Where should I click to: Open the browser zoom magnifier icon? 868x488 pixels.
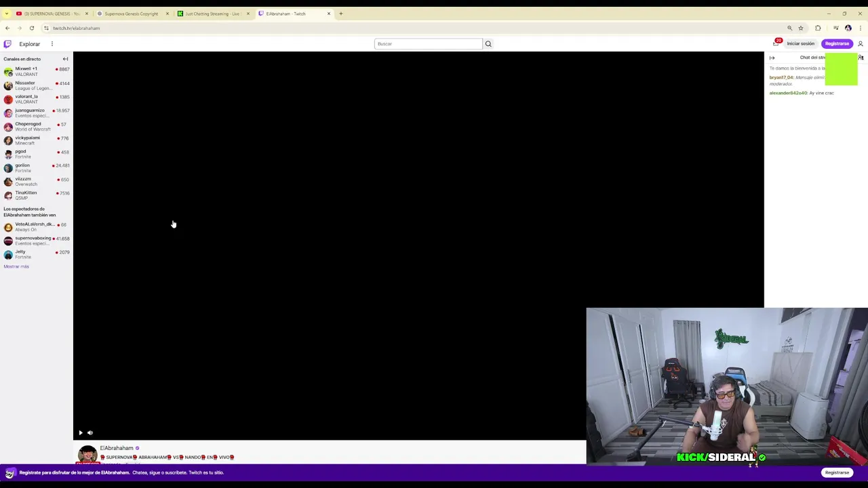[x=789, y=28]
